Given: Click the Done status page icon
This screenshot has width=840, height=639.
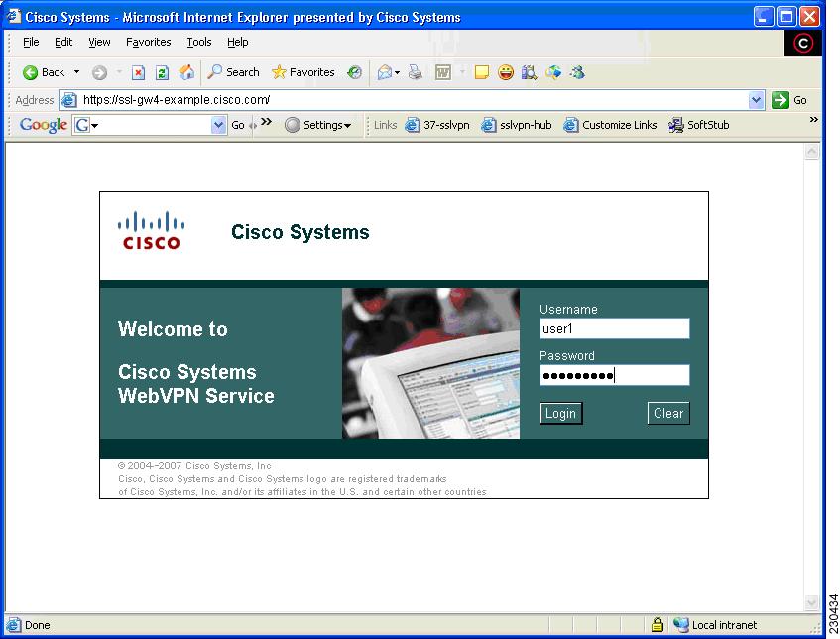Looking at the screenshot, I should (14, 625).
